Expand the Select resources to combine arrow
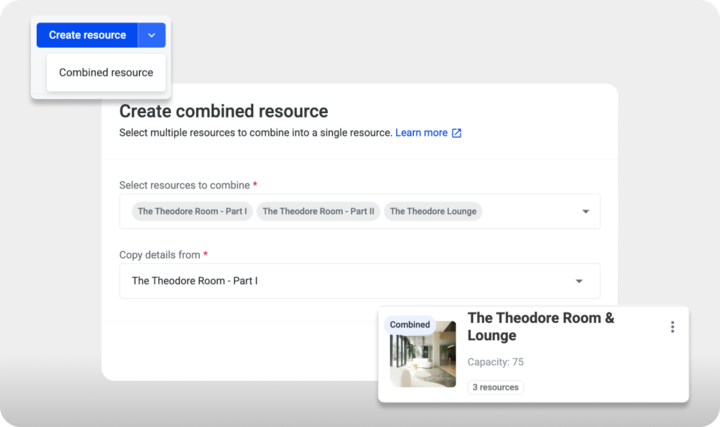The height and width of the screenshot is (427, 720). pyautogui.click(x=585, y=211)
